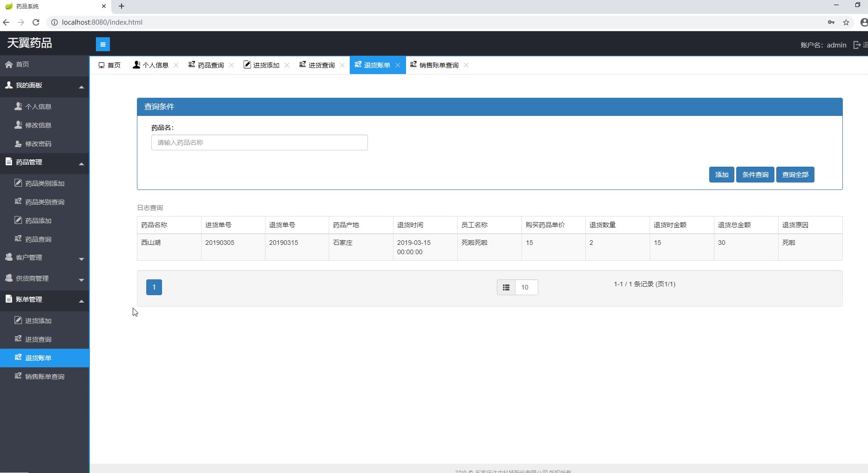This screenshot has height=473, width=868.
Task: Expand the 客户管理 section arrow
Action: point(81,259)
